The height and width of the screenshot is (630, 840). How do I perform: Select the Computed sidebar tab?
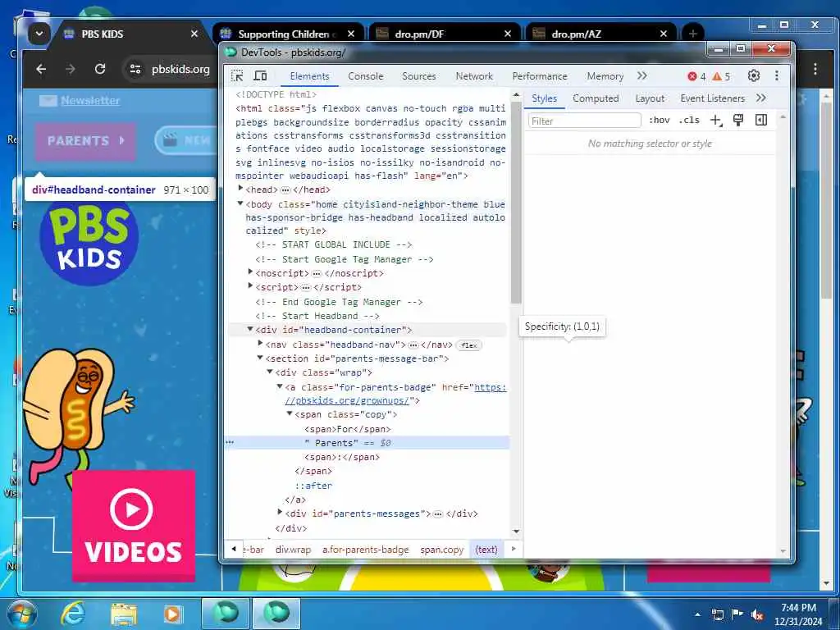point(596,98)
